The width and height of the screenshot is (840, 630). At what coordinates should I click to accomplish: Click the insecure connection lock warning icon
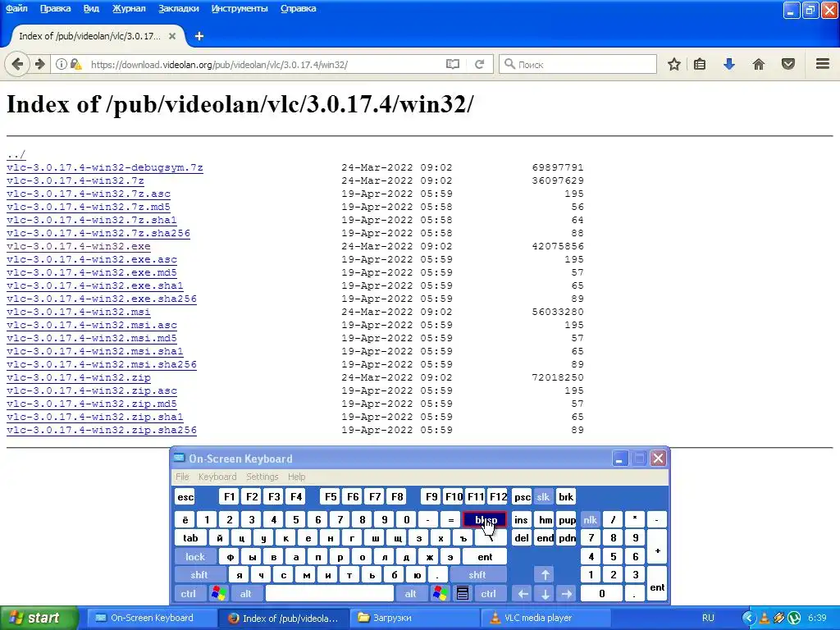coord(76,64)
